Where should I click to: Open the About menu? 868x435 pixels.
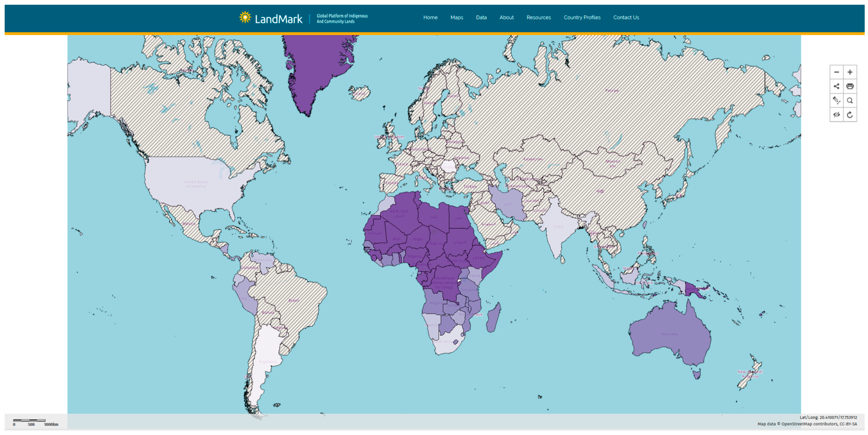[506, 17]
